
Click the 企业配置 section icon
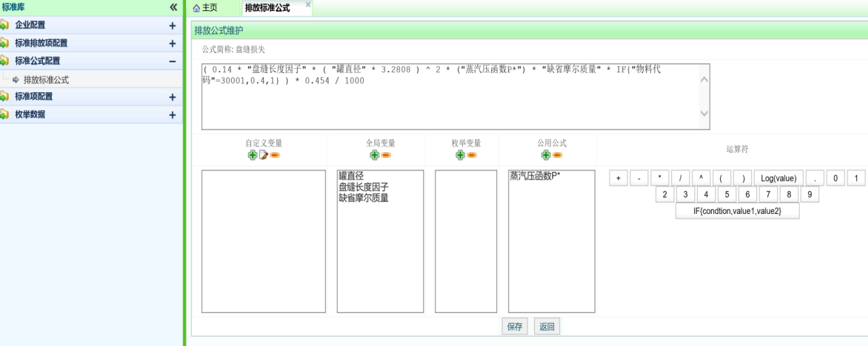4,25
